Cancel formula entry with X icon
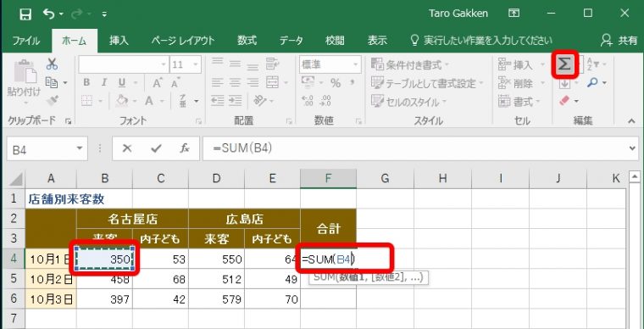This screenshot has height=329, width=644. click(127, 148)
